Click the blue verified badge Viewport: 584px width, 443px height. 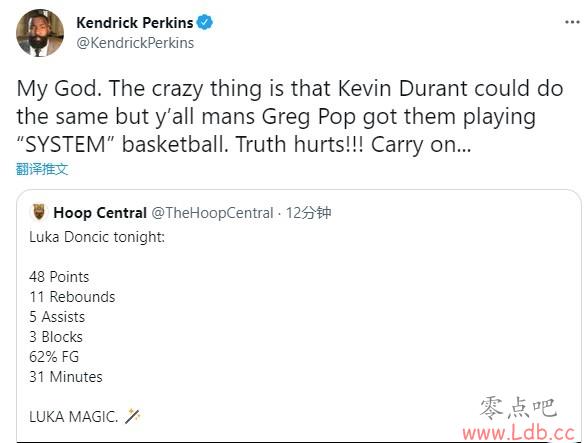pos(204,22)
